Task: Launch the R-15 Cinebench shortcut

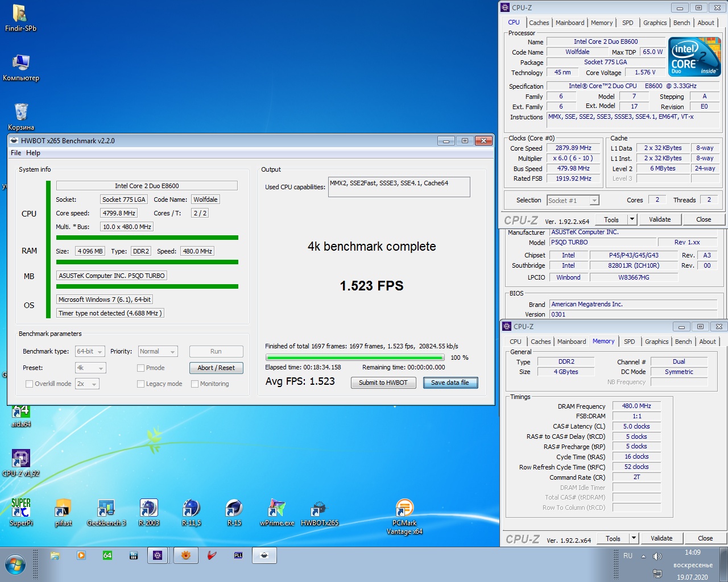Action: [234, 512]
